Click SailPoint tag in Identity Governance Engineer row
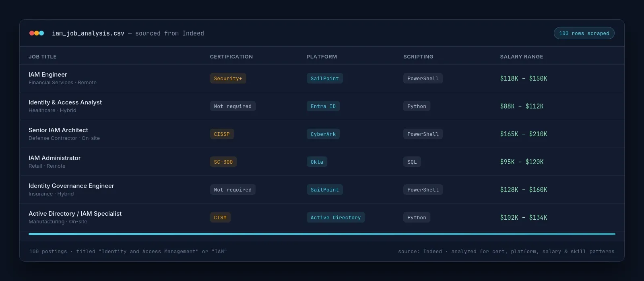The width and height of the screenshot is (644, 281). click(x=325, y=190)
